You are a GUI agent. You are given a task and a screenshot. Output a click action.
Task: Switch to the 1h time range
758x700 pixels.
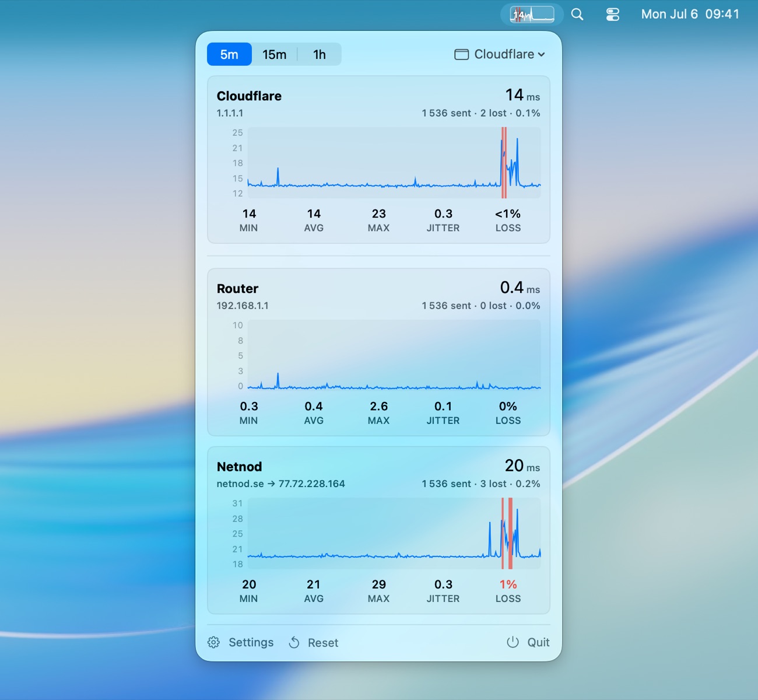tap(320, 54)
